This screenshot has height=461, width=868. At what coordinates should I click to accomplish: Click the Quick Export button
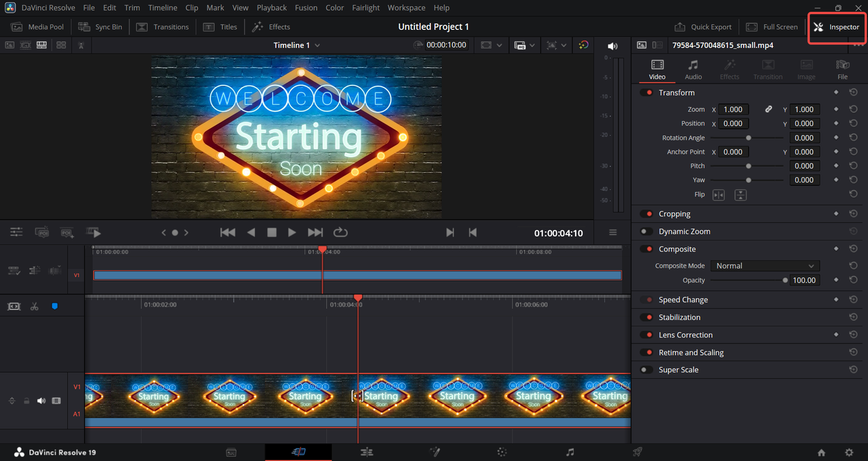703,27
